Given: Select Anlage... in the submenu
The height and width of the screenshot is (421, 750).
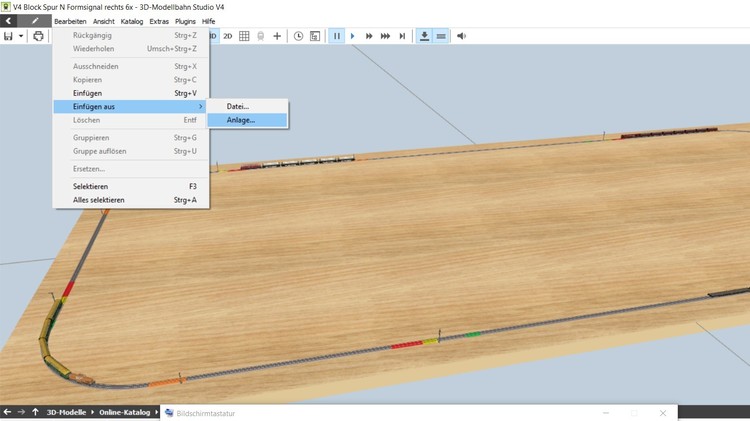Looking at the screenshot, I should coord(247,120).
